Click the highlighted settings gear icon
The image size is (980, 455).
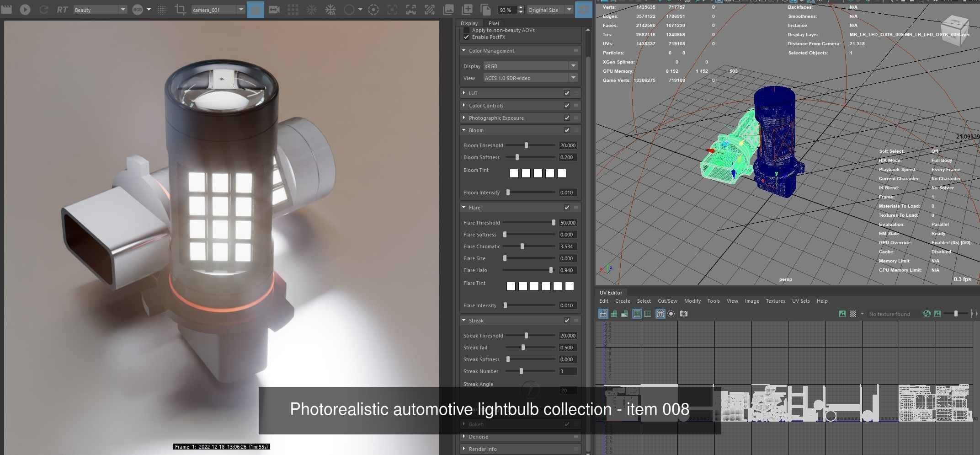coord(584,10)
